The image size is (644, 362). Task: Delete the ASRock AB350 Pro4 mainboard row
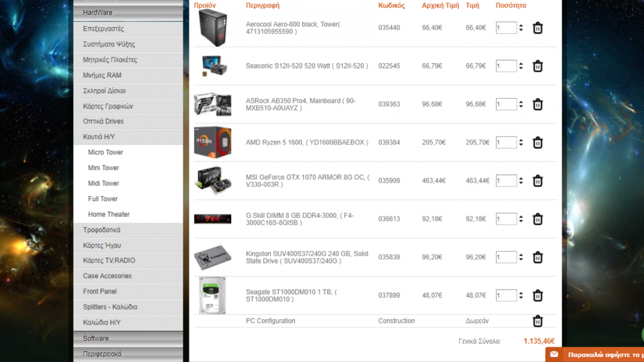tap(537, 104)
